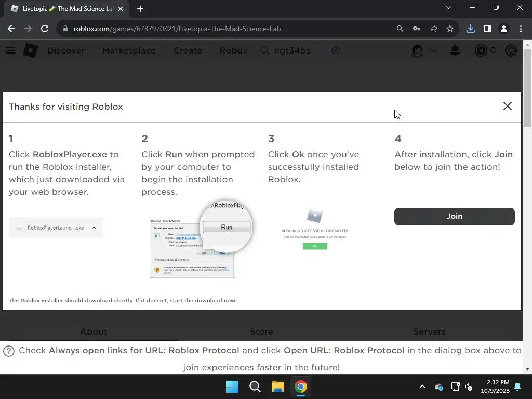532x399 pixels.
Task: Open Marketplace in Roblox navigation
Action: tap(129, 50)
